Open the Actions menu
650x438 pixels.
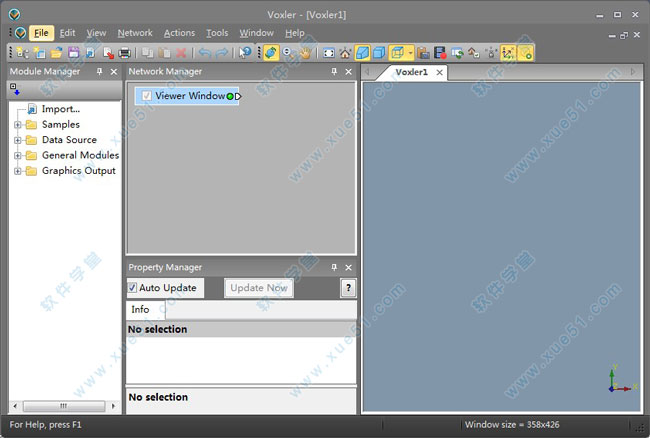pyautogui.click(x=179, y=33)
